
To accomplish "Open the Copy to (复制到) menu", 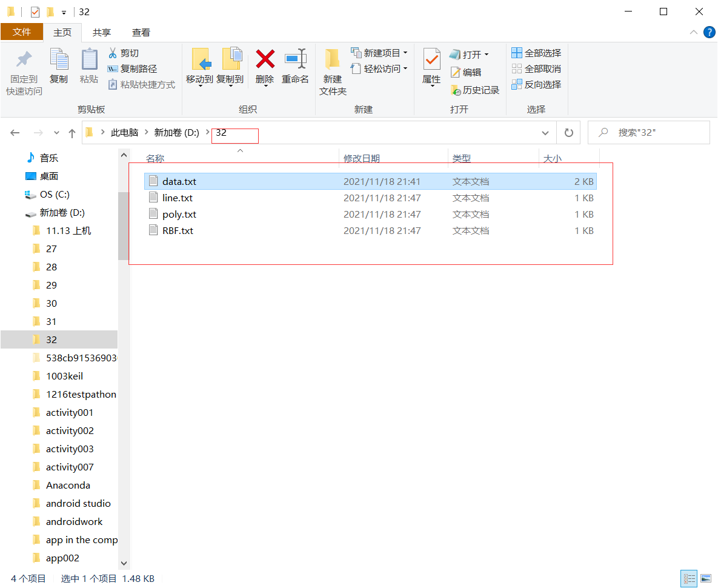I will pyautogui.click(x=230, y=67).
